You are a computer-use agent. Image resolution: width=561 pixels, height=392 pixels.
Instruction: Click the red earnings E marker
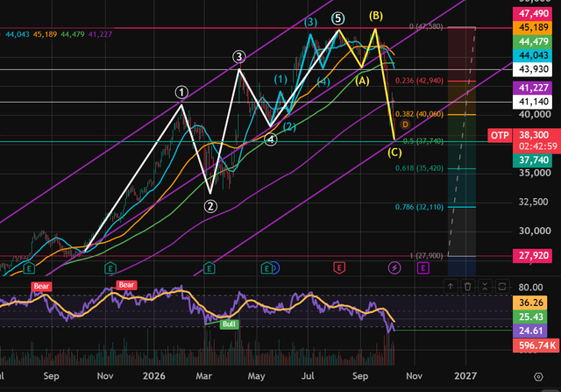pos(339,267)
